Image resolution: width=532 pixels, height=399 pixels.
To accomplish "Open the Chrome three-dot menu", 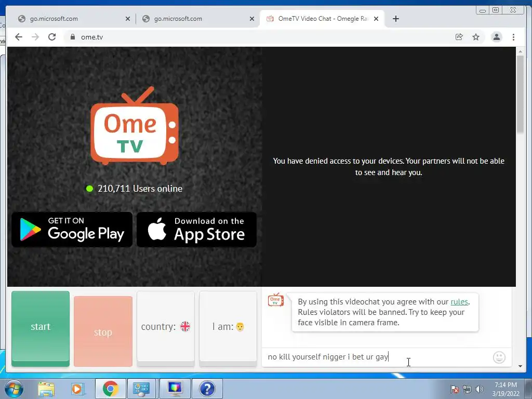I will 513,37.
